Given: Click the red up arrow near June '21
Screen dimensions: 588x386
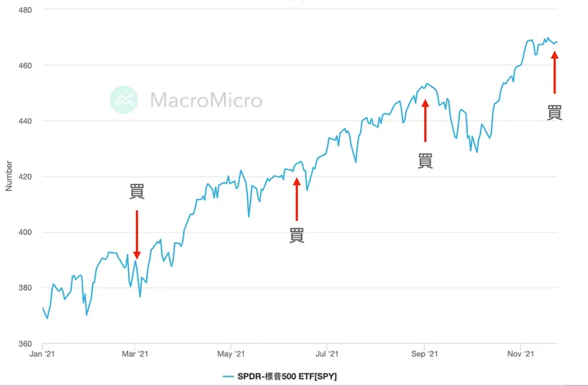Looking at the screenshot, I should (x=296, y=199).
